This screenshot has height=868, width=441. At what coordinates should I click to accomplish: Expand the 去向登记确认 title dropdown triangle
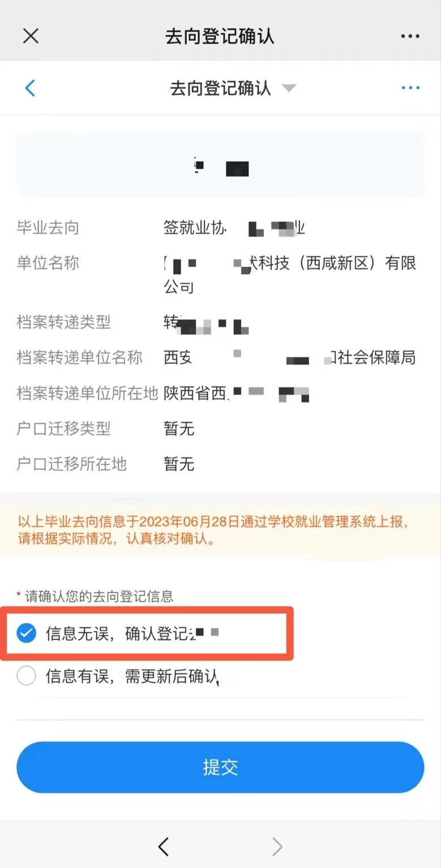289,88
